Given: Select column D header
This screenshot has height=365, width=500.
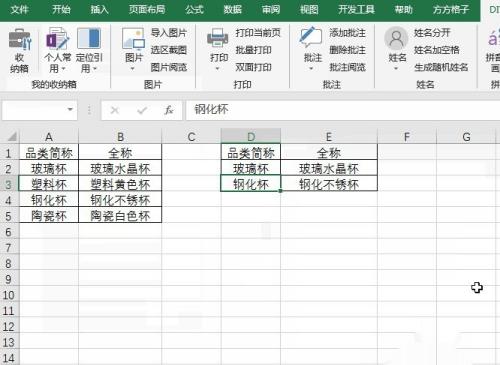Looking at the screenshot, I should pyautogui.click(x=251, y=137).
